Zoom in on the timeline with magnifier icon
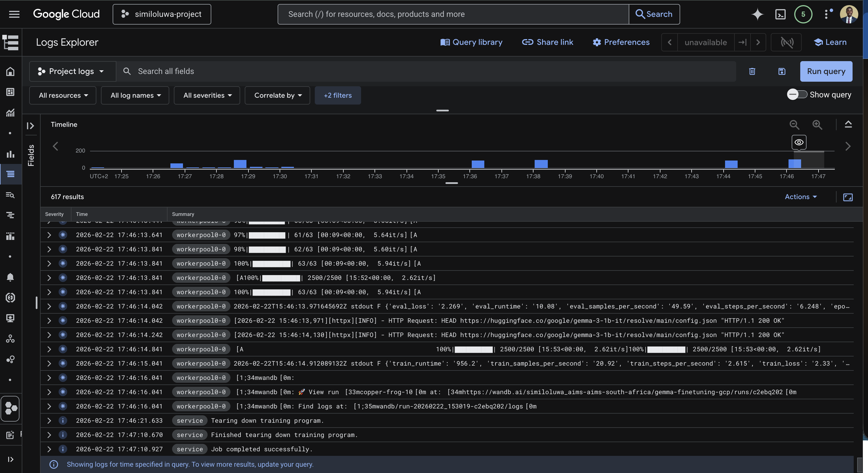Screen dimensions: 868x473 pyautogui.click(x=817, y=125)
